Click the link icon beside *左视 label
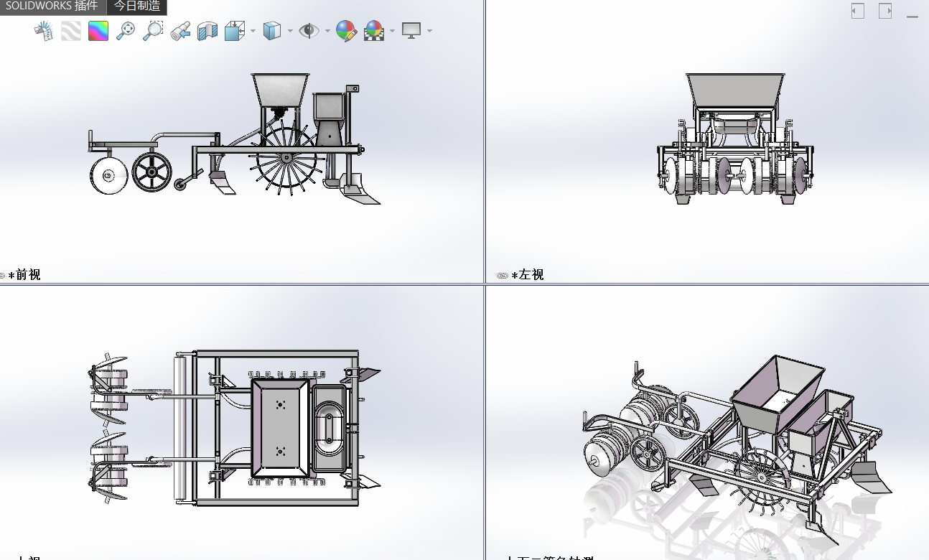 [503, 275]
